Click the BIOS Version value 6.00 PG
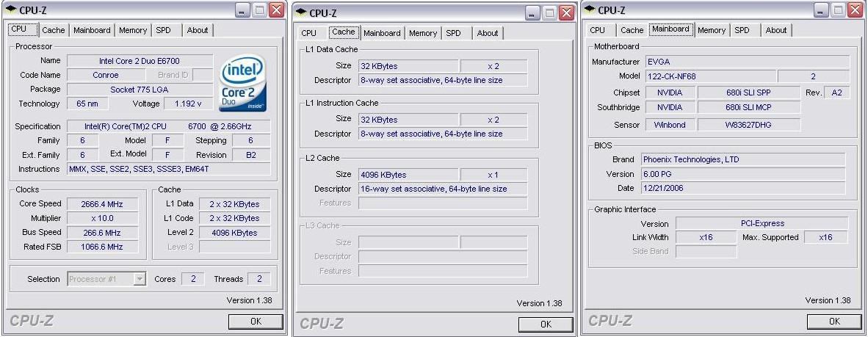 pyautogui.click(x=743, y=174)
